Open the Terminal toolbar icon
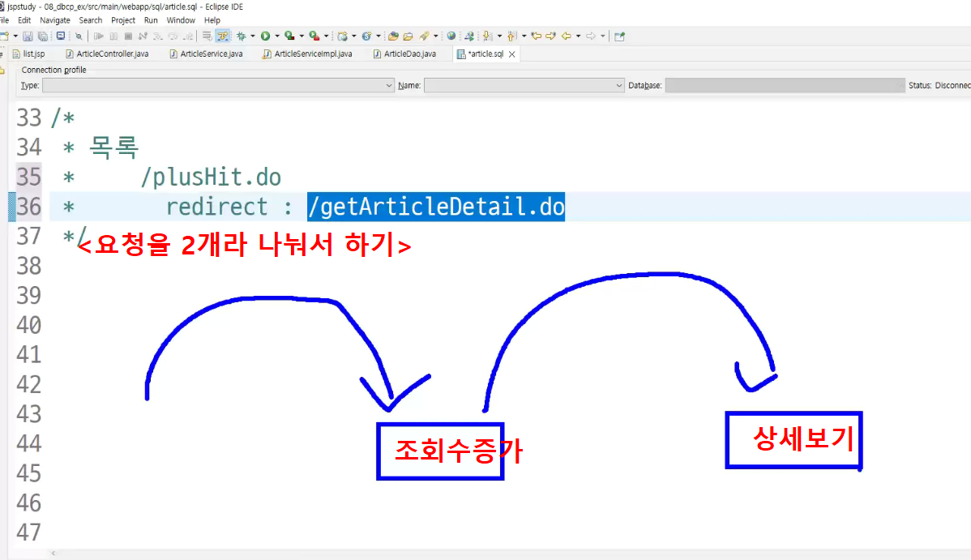The height and width of the screenshot is (560, 971). click(61, 36)
